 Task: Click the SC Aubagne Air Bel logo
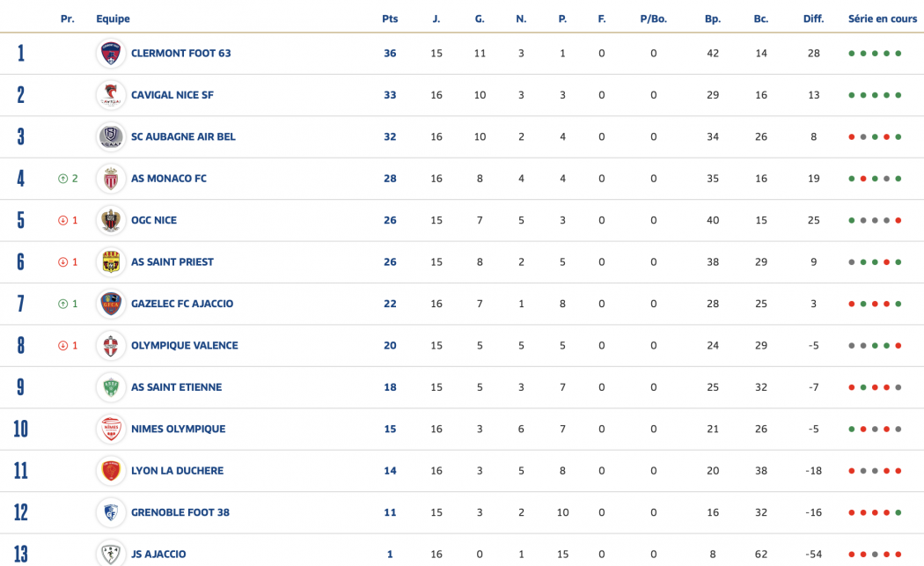click(111, 136)
